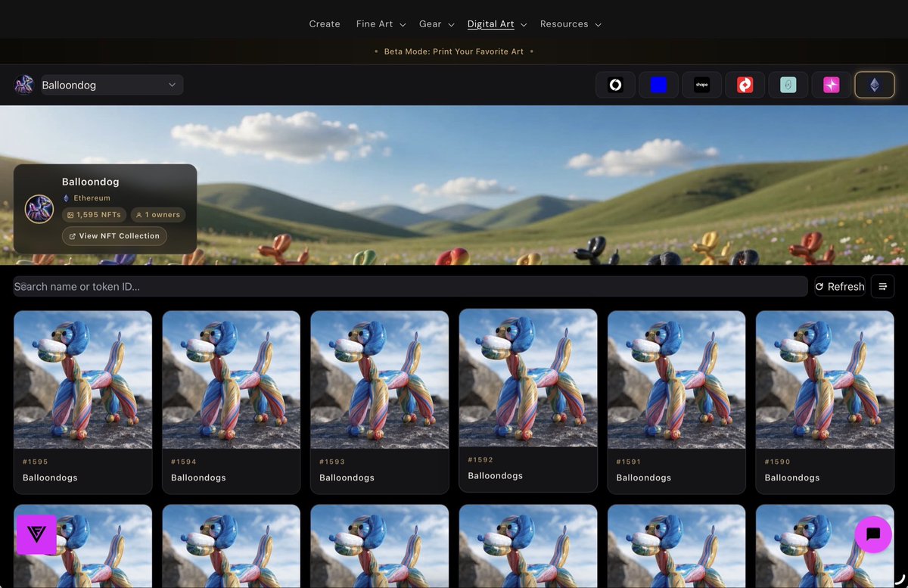The image size is (908, 588).
Task: Select the Shape network chain button
Action: point(701,85)
